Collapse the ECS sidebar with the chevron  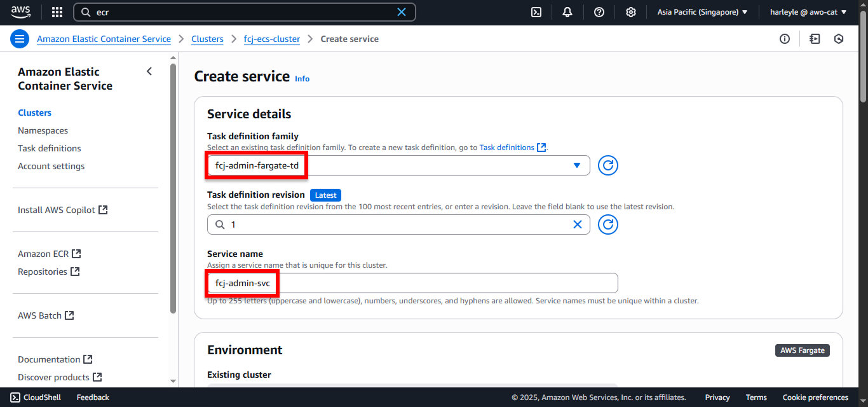click(x=149, y=71)
